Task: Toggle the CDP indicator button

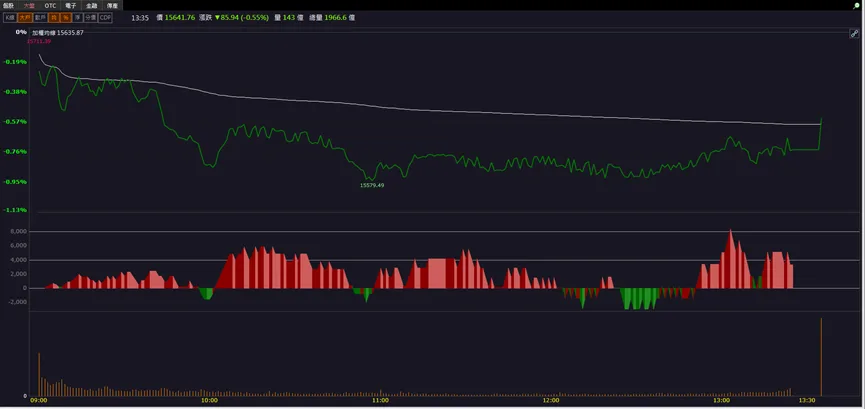Action: point(105,18)
